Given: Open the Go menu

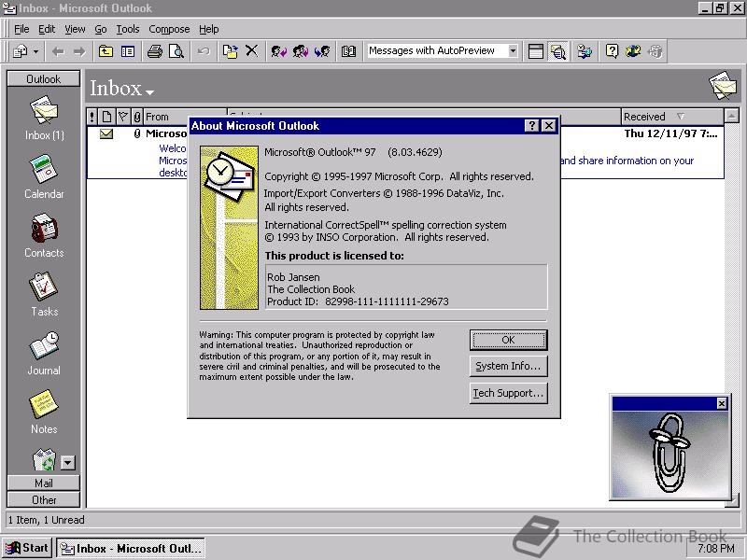Looking at the screenshot, I should pyautogui.click(x=101, y=29).
